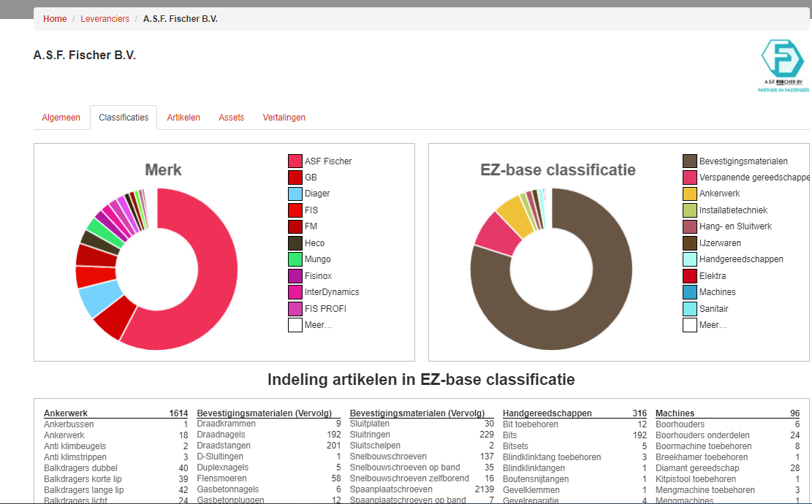This screenshot has width=812, height=504.
Task: Click the Heco legend color swatch
Action: tap(295, 243)
